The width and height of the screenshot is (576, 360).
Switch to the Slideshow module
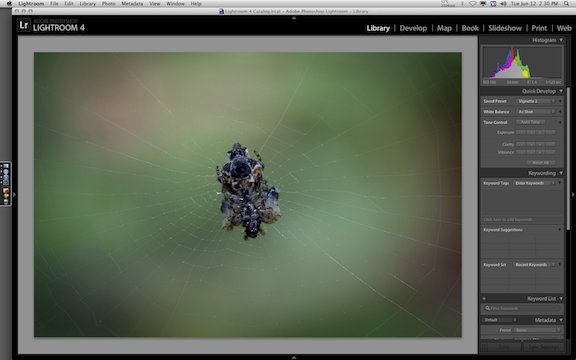coord(505,28)
